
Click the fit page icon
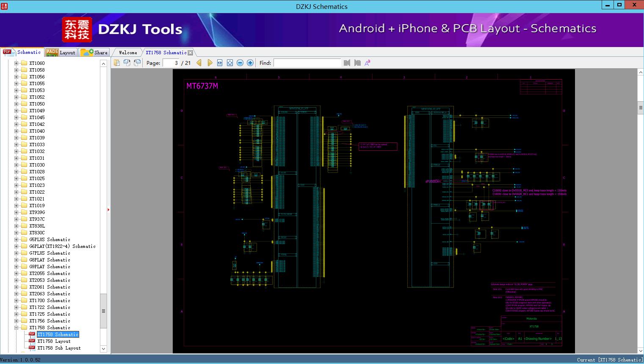point(230,63)
